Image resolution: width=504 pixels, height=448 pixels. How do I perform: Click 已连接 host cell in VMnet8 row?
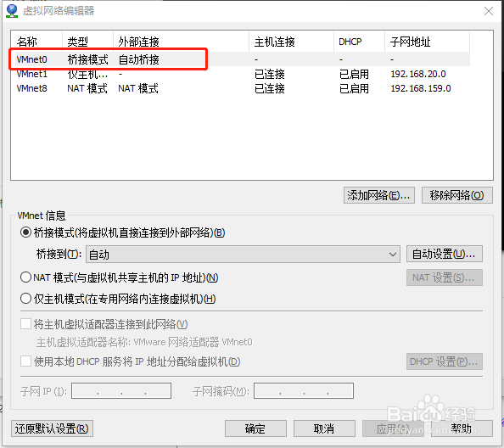click(269, 88)
